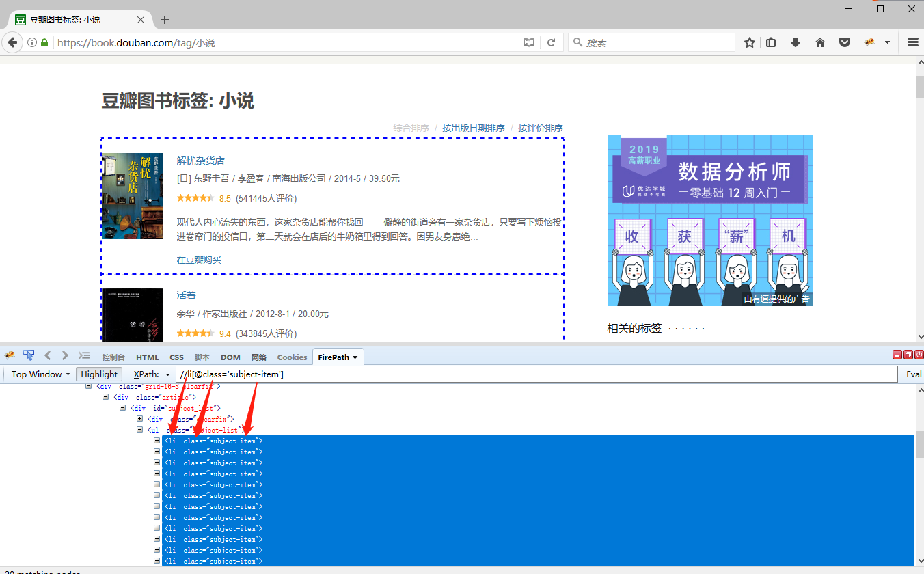Click the 相关的标签 heading
Image resolution: width=924 pixels, height=574 pixels.
coord(634,329)
